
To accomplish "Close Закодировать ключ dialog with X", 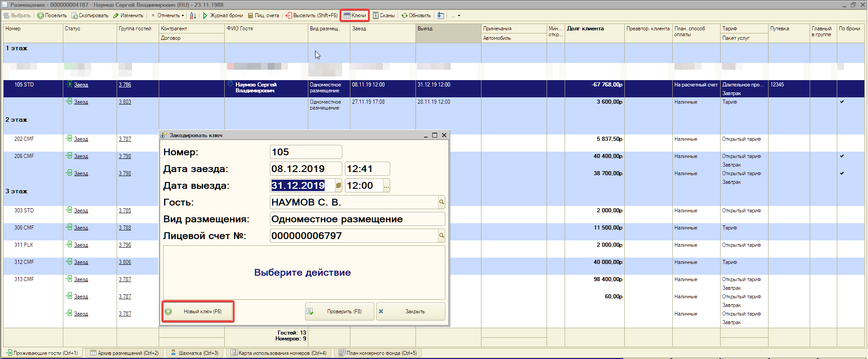I will click(444, 135).
